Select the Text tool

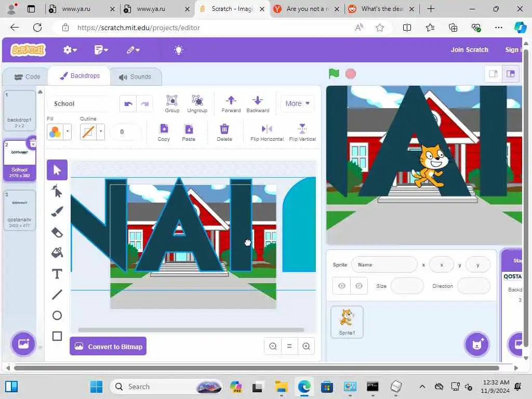(57, 274)
